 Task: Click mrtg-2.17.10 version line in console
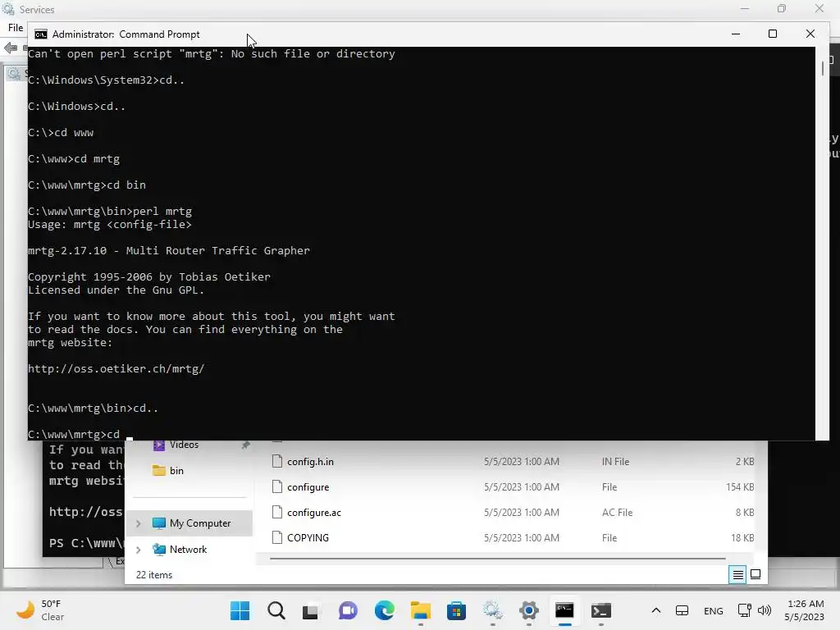point(169,250)
